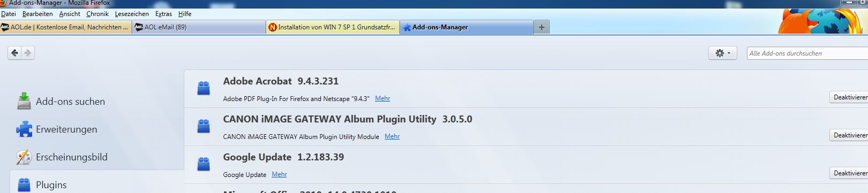Click the Google Update plugin icon

(x=204, y=164)
